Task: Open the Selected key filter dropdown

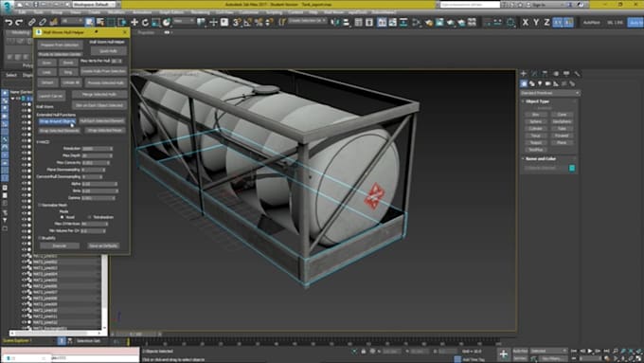Action: pyautogui.click(x=548, y=351)
